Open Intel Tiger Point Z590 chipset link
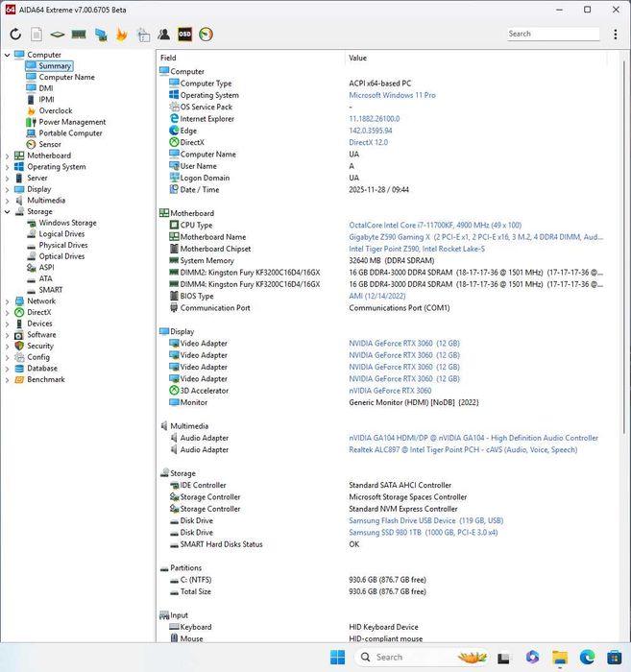Viewport: 631px width, 672px height. point(417,249)
